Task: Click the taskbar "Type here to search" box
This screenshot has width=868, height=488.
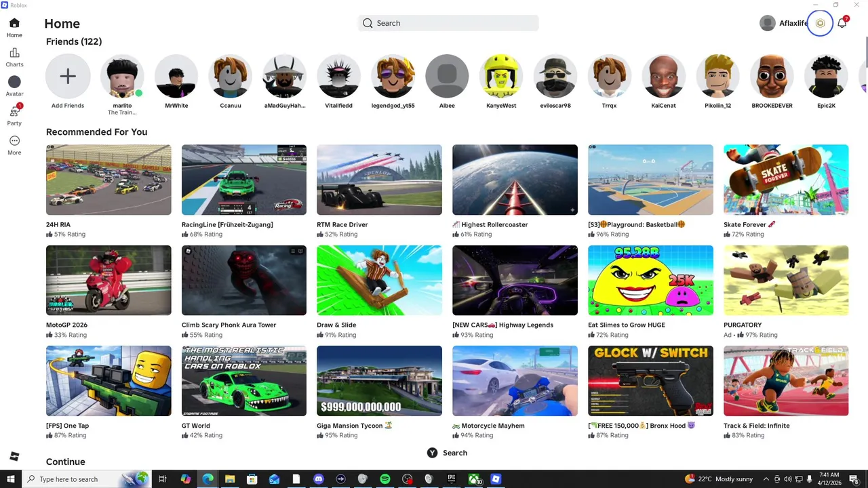Action: click(87, 479)
